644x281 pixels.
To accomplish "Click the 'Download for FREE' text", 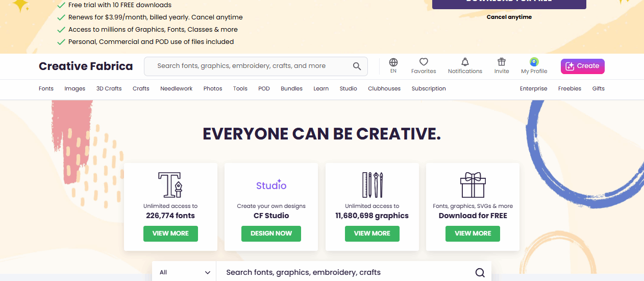I will coord(473,216).
